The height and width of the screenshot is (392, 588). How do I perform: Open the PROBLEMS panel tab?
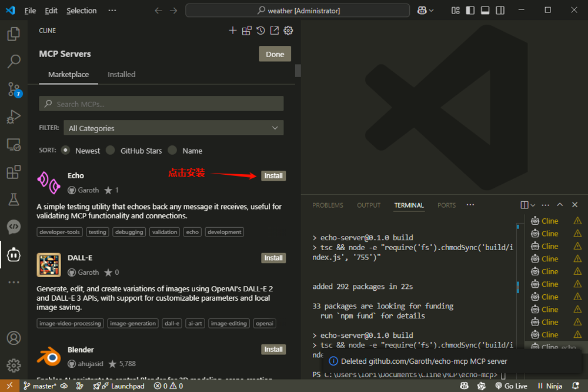click(328, 205)
